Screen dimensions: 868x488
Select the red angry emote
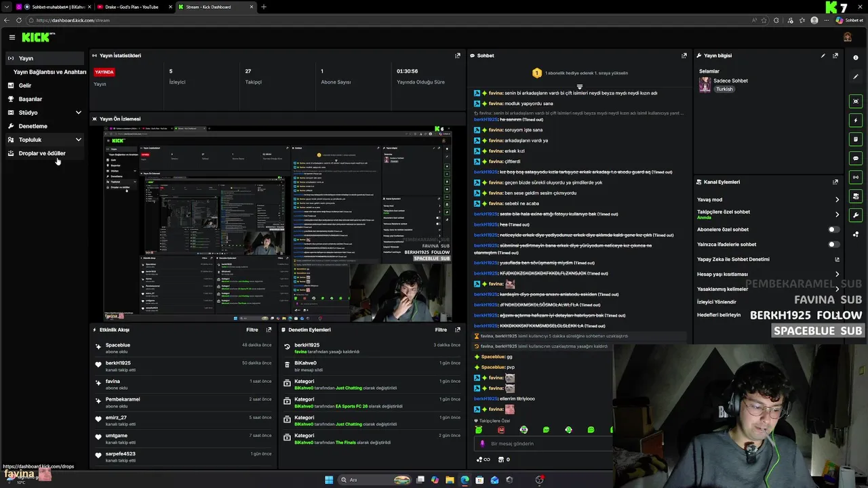(x=501, y=430)
